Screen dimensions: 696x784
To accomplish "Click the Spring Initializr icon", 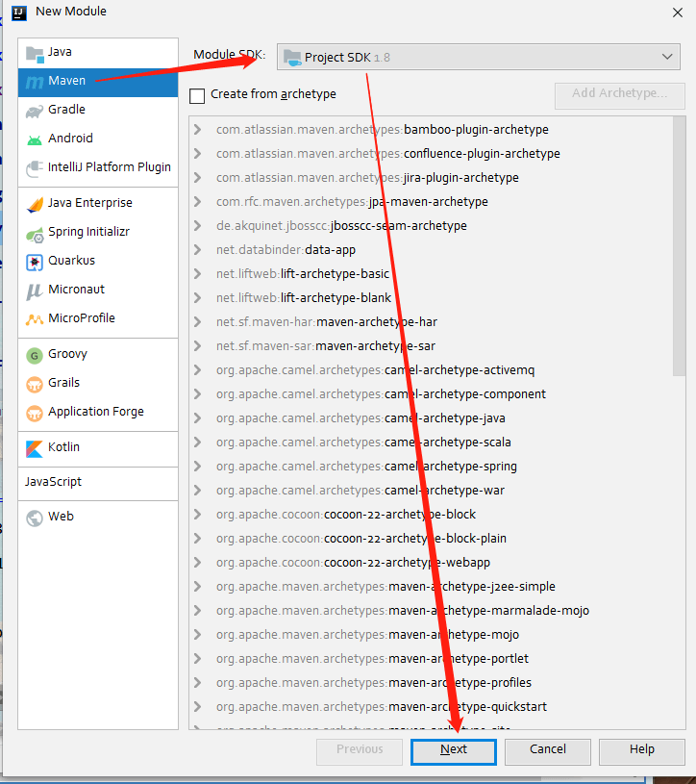I will tap(35, 234).
